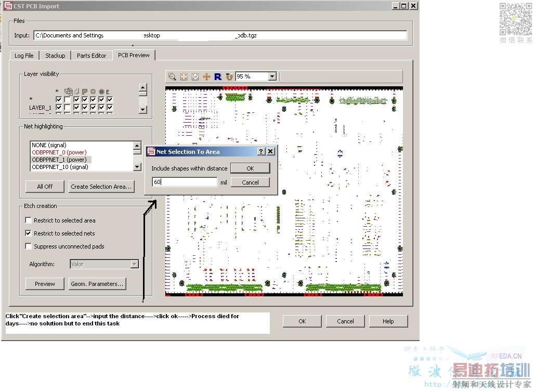Viewport: 535px width, 392px height.
Task: Click the help question mark in Net Selection dialog
Action: (261, 151)
